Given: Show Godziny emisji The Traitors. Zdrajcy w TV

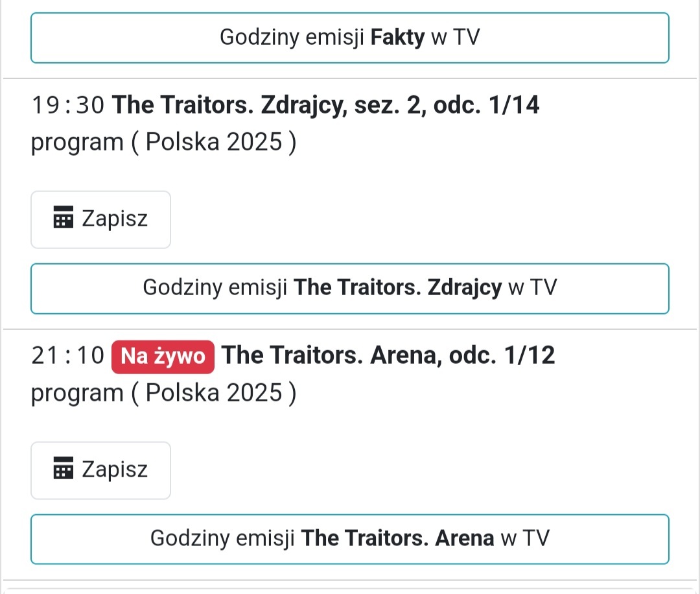Looking at the screenshot, I should point(350,288).
